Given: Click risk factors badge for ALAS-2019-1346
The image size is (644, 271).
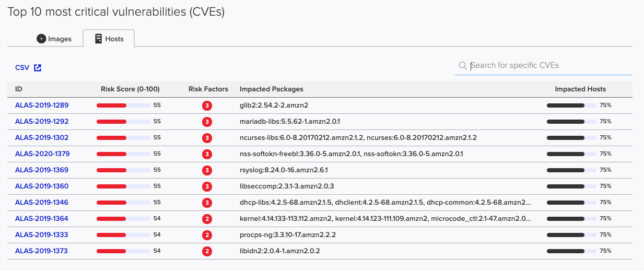Looking at the screenshot, I should click(207, 203).
